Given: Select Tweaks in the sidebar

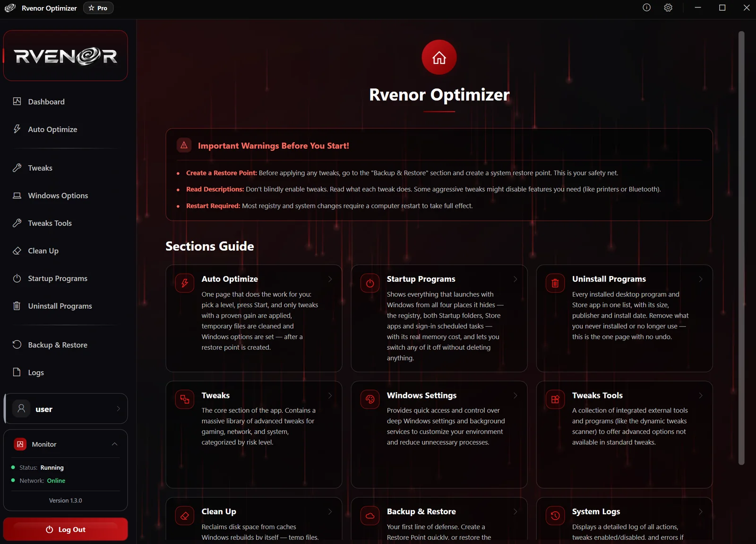Looking at the screenshot, I should [x=66, y=168].
